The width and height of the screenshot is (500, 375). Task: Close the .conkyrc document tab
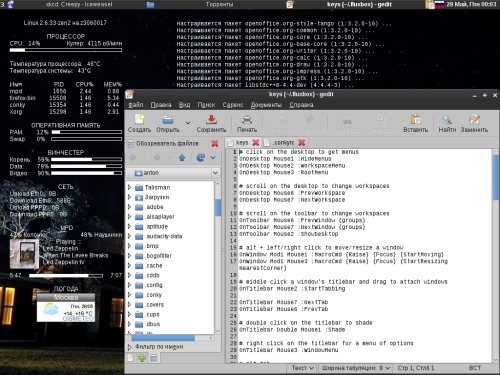(x=302, y=143)
